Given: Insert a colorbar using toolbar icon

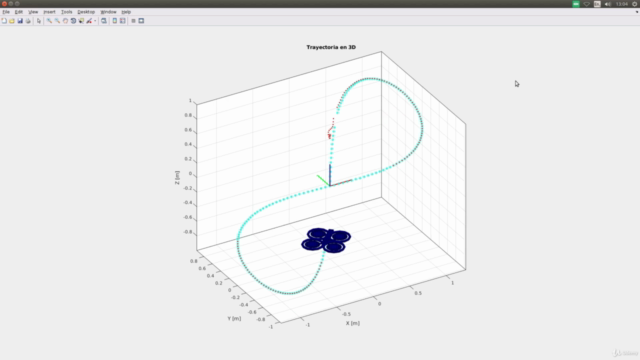Looking at the screenshot, I should click(115, 21).
